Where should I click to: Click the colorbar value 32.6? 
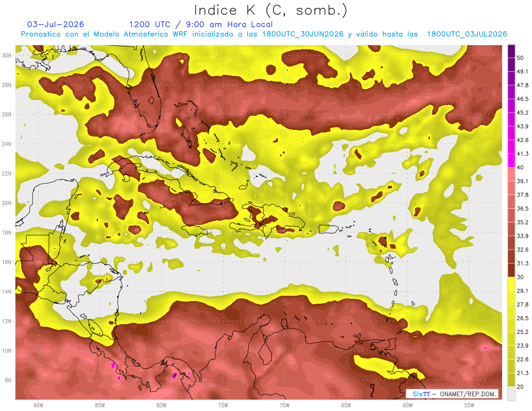(x=523, y=250)
